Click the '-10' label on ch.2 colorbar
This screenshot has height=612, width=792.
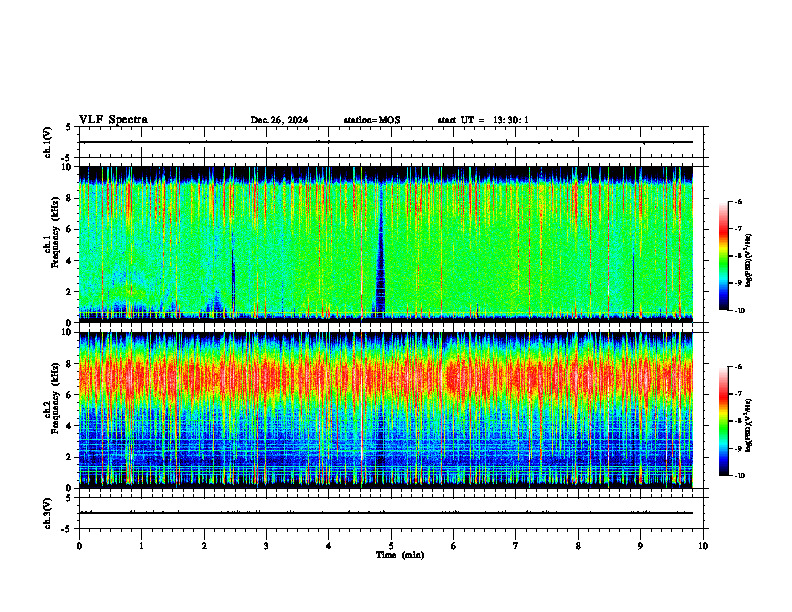740,476
